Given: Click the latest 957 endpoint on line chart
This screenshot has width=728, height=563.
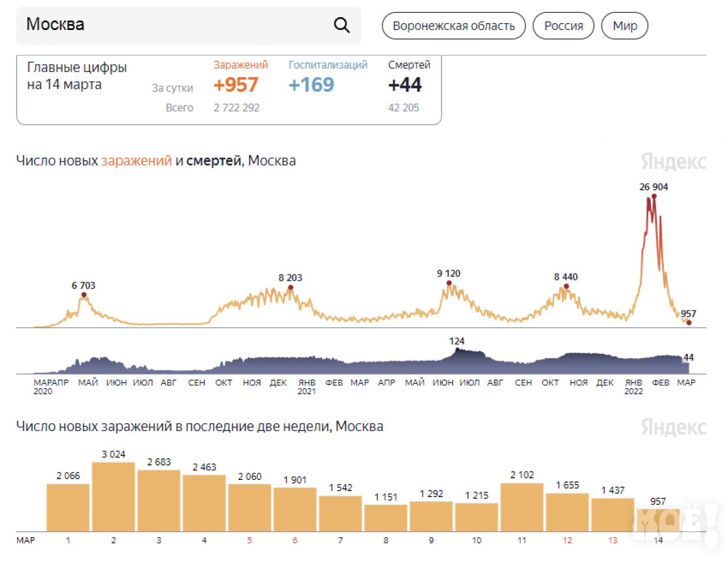Looking at the screenshot, I should [689, 323].
